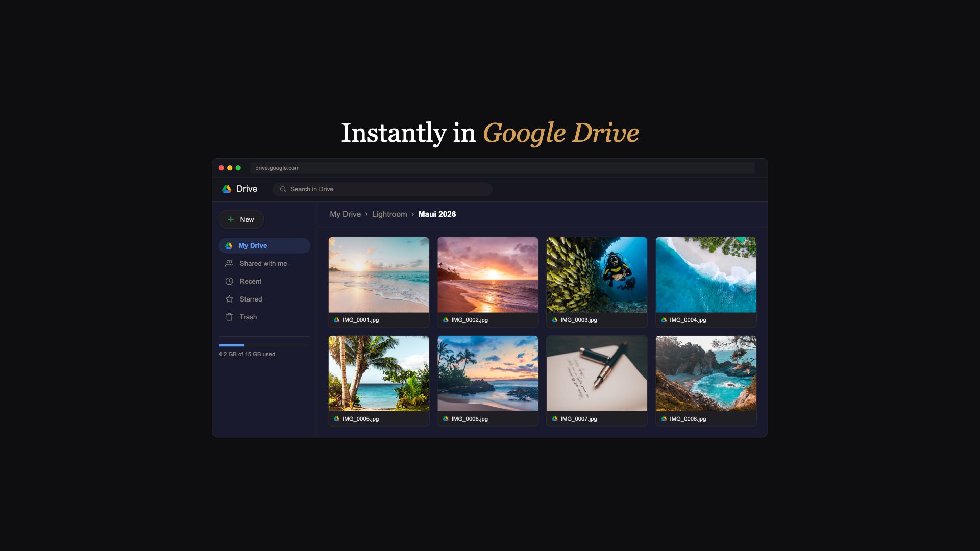980x551 pixels.
Task: Click the Maui 2026 breadcrumb
Action: point(437,214)
